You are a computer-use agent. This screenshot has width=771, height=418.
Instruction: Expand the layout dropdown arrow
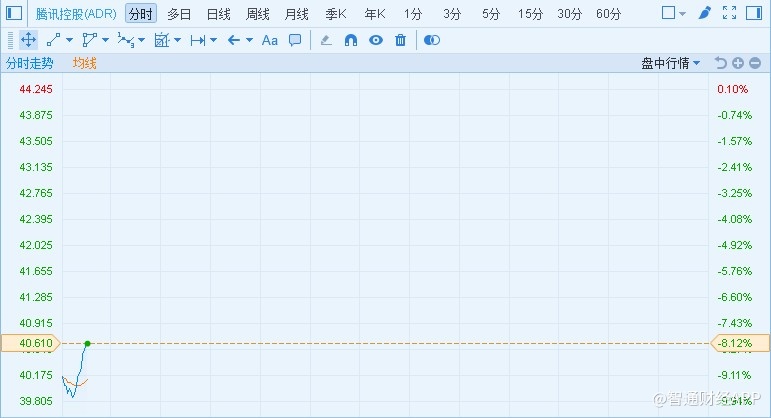[682, 14]
